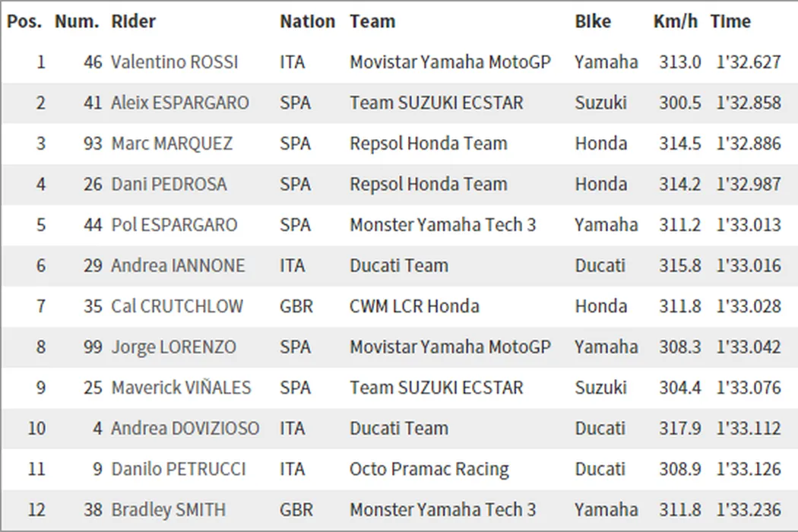Click Andrea IANNONE's name
Image resolution: width=798 pixels, height=532 pixels.
pos(178,265)
